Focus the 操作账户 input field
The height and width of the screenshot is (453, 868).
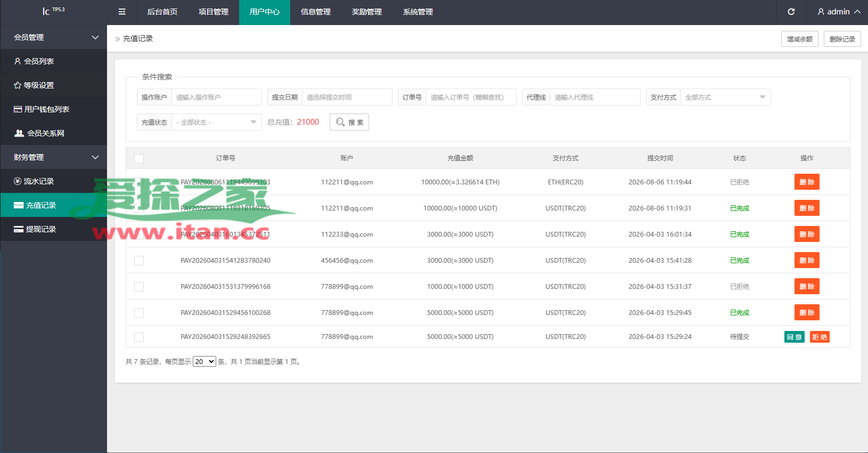click(x=216, y=97)
